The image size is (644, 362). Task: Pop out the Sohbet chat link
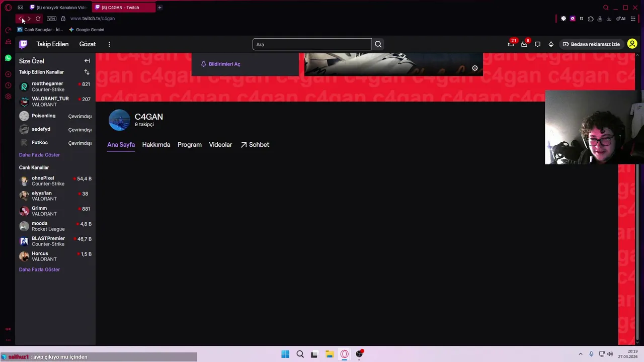255,145
